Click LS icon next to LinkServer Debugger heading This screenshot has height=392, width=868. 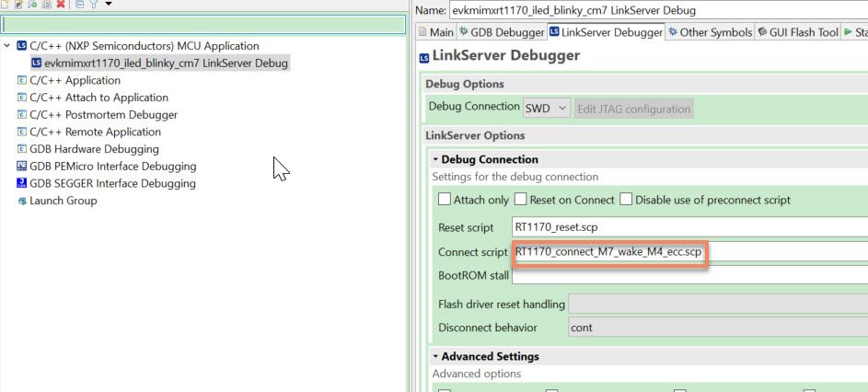pyautogui.click(x=424, y=57)
